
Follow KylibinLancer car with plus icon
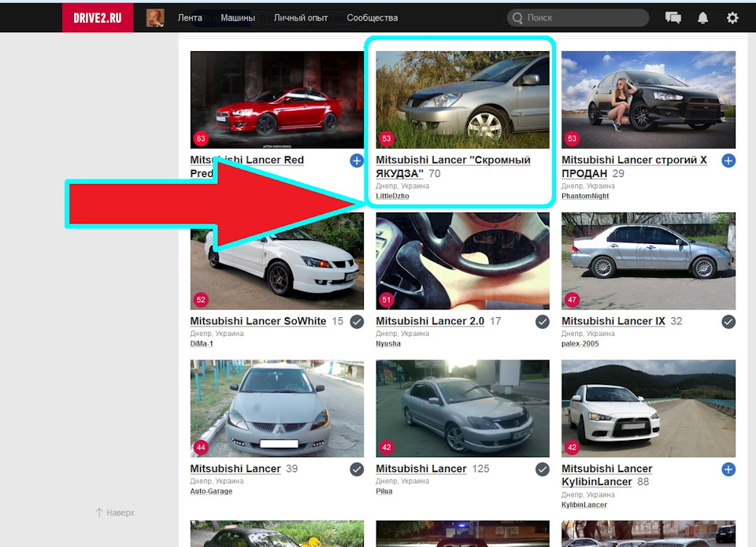tap(728, 469)
